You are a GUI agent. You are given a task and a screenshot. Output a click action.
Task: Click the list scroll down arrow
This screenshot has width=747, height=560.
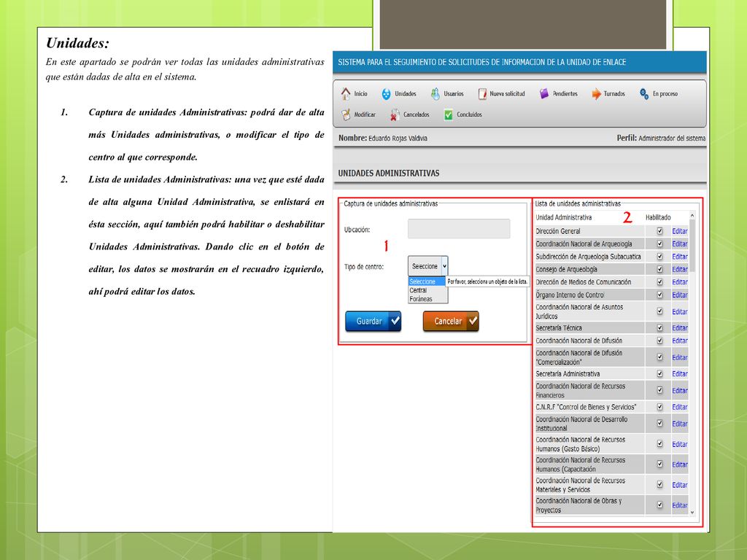(692, 513)
